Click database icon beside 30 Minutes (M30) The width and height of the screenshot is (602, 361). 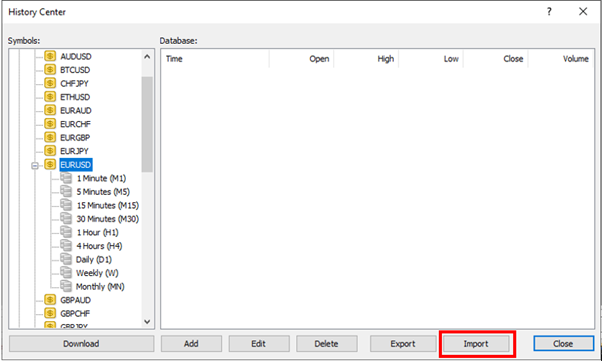(x=66, y=219)
